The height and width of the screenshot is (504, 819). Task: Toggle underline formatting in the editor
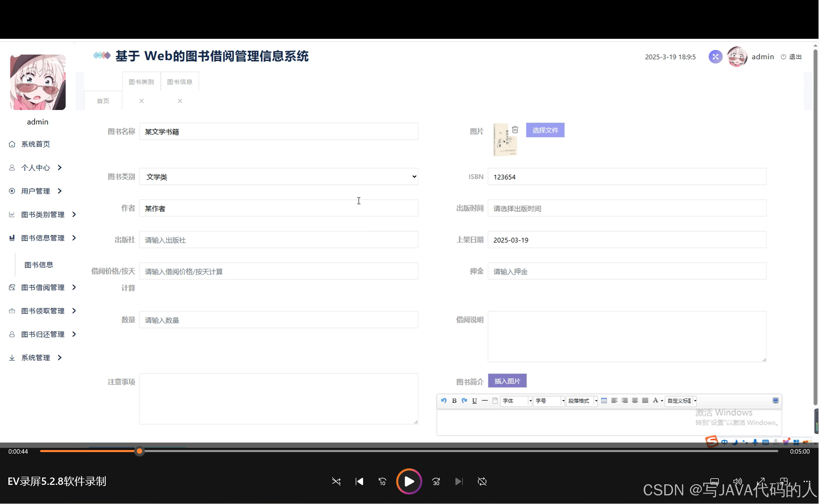click(x=474, y=400)
